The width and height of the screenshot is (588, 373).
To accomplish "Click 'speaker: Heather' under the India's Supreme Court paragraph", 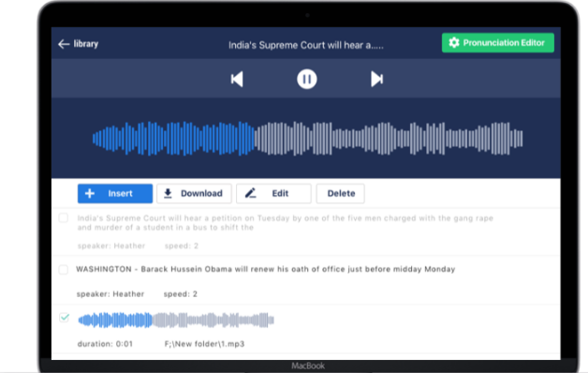I will click(111, 246).
